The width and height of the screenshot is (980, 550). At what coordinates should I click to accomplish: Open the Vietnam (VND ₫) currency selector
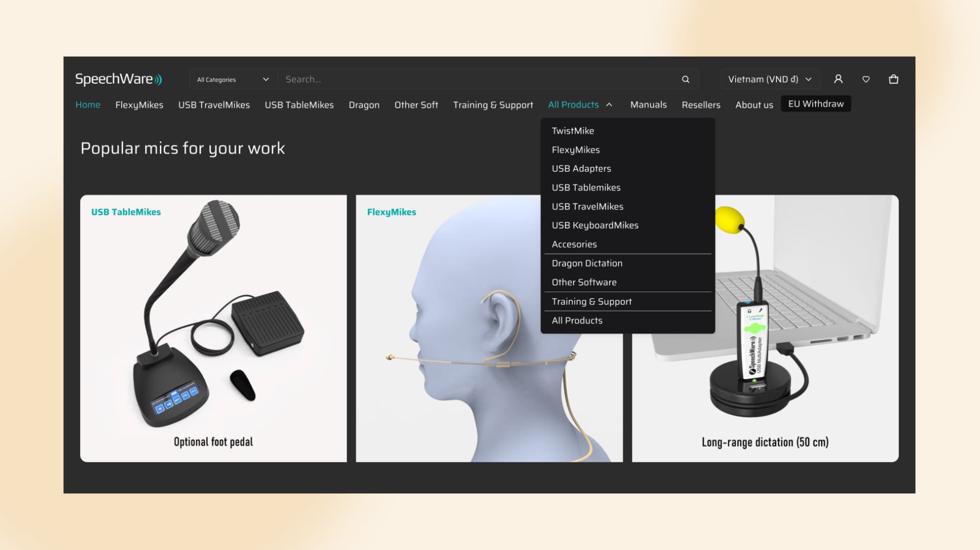click(770, 79)
